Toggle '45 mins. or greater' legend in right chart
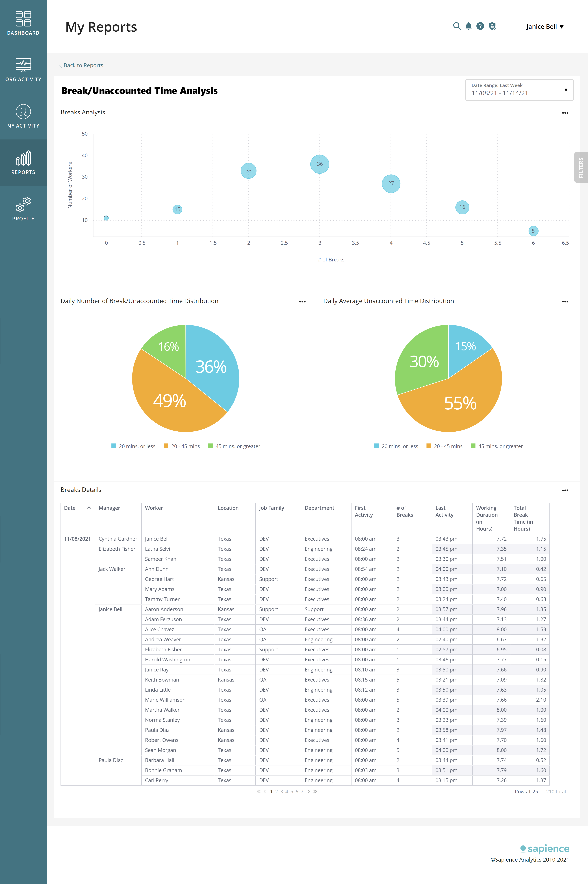Screen dimensions: 588x884 [497, 446]
